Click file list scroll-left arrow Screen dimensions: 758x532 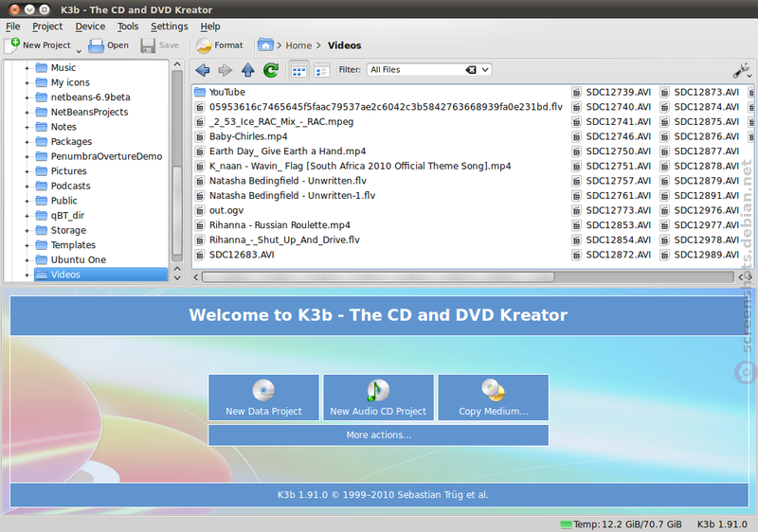click(x=196, y=277)
